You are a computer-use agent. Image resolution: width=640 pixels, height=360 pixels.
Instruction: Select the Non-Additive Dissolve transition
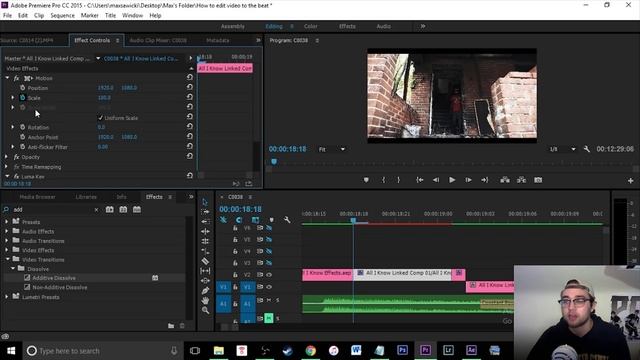point(60,287)
